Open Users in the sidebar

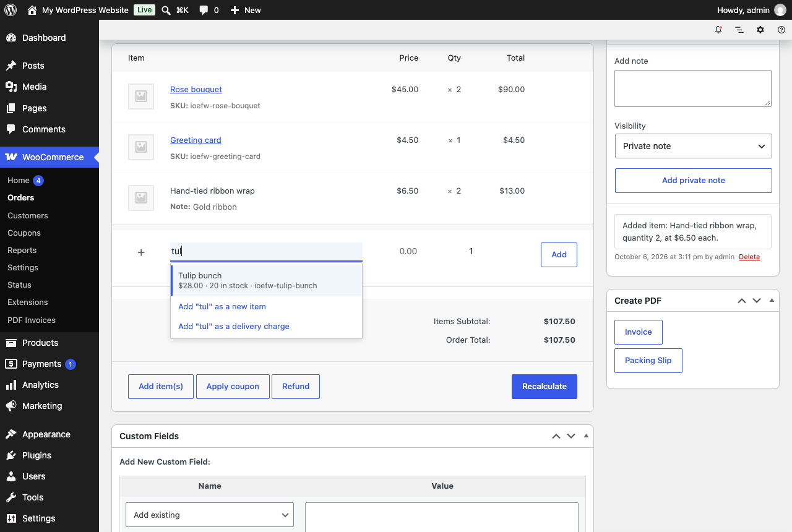pos(49,476)
